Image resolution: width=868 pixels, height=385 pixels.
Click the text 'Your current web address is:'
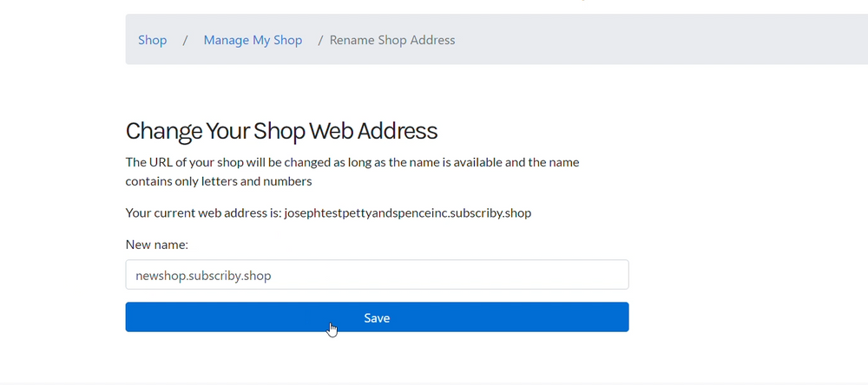(203, 213)
